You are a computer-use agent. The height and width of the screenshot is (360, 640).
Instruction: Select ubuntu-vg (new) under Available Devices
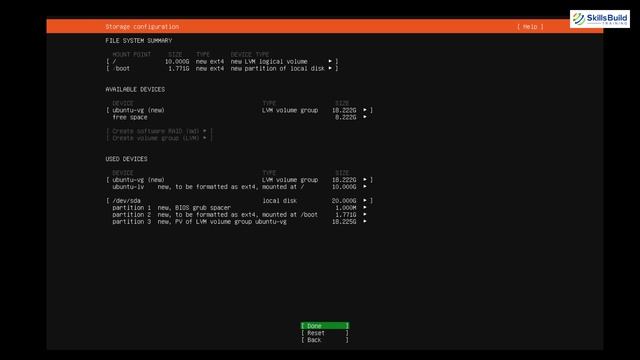tap(239, 110)
